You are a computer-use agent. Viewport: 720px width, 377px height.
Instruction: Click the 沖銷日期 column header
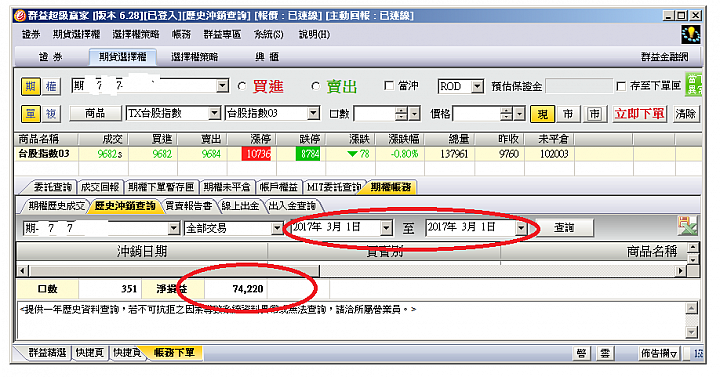click(142, 252)
